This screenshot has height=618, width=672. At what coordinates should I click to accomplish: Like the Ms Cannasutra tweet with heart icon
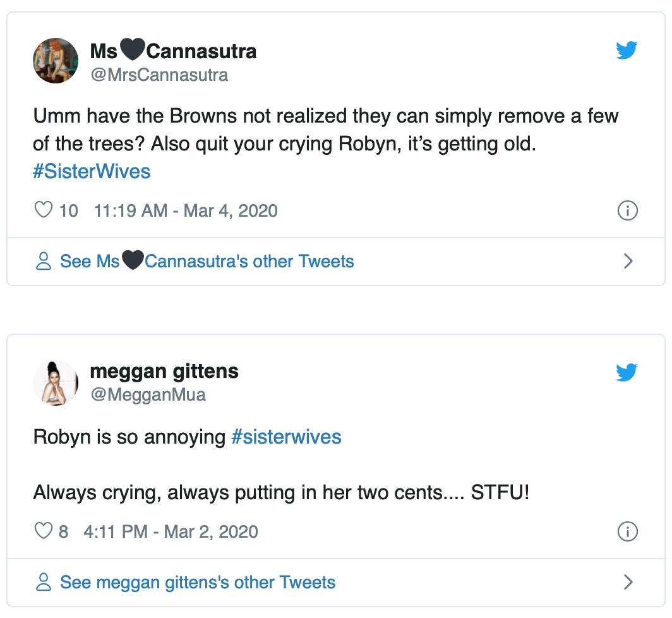[x=43, y=210]
